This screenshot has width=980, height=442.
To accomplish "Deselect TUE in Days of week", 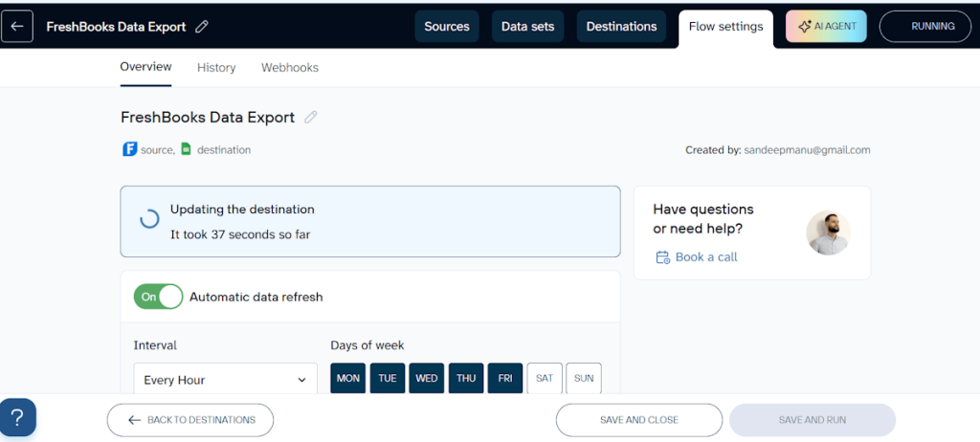I will coord(388,378).
